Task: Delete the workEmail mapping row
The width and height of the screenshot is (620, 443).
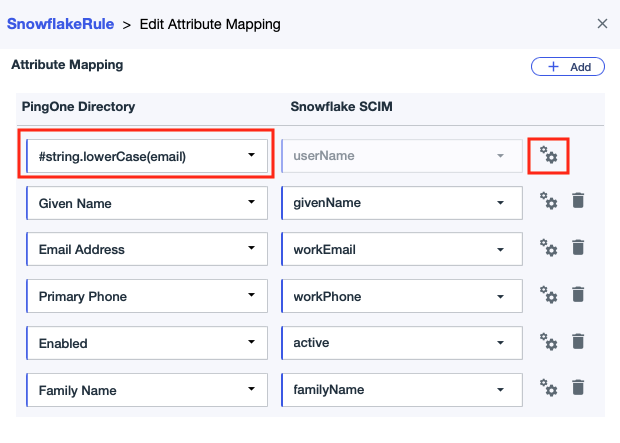Action: click(578, 248)
